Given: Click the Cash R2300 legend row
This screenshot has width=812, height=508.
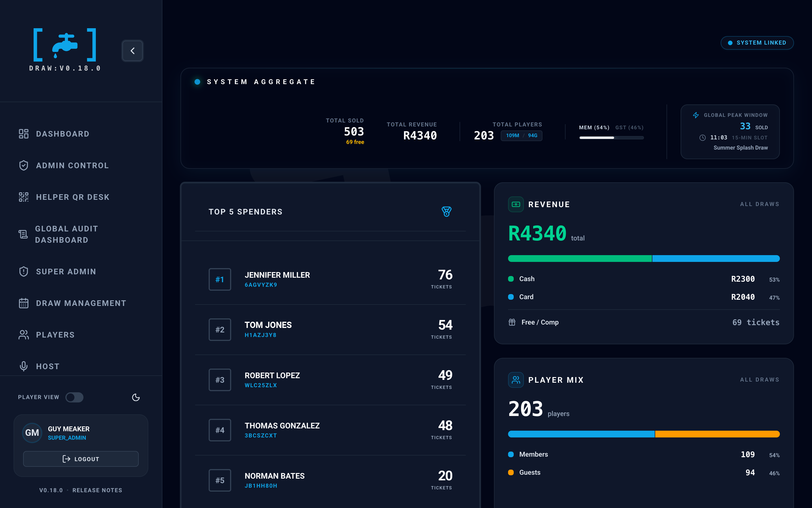Looking at the screenshot, I should [x=644, y=279].
